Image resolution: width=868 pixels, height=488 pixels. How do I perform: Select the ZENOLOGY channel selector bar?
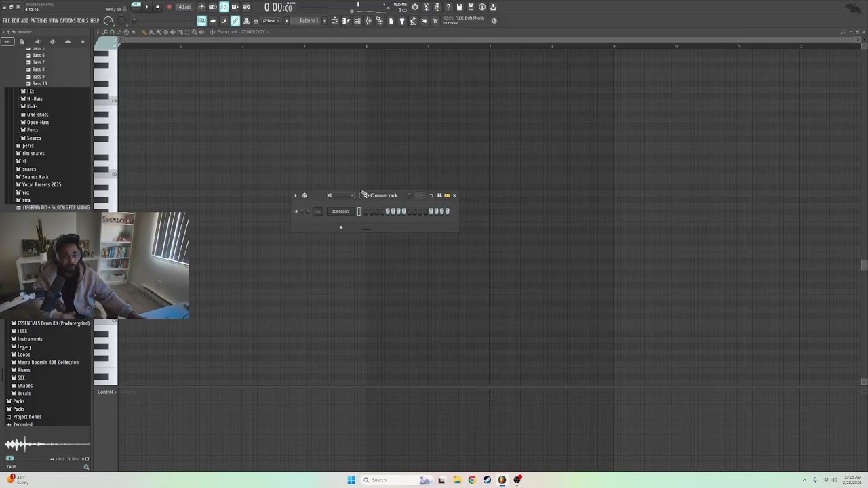[x=359, y=211]
